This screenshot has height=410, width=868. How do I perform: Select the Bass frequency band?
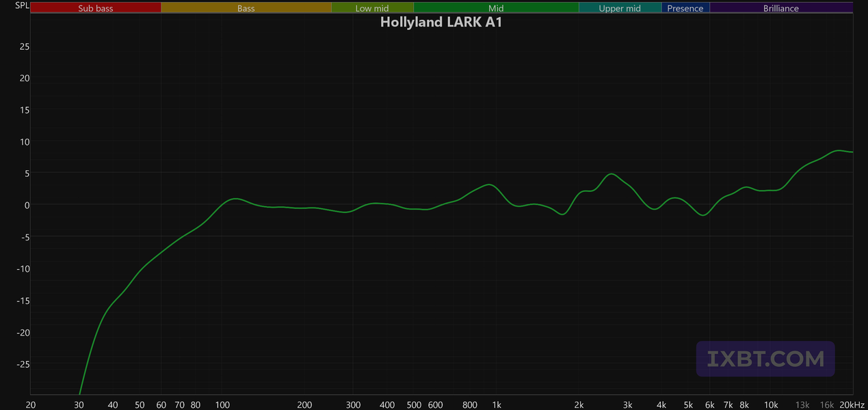coord(246,8)
